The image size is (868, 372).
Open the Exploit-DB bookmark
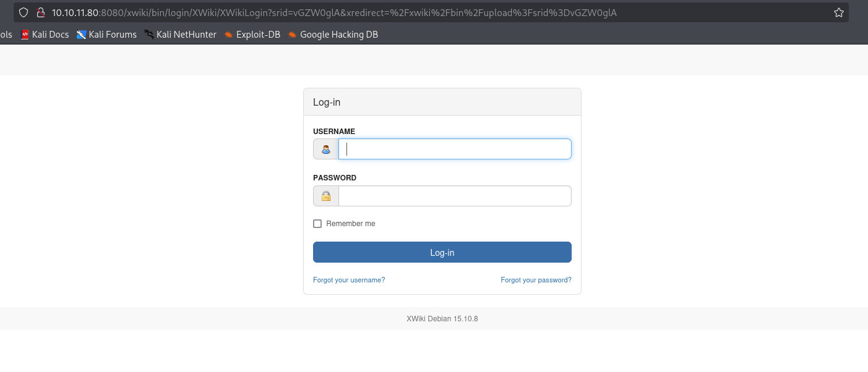(x=252, y=35)
